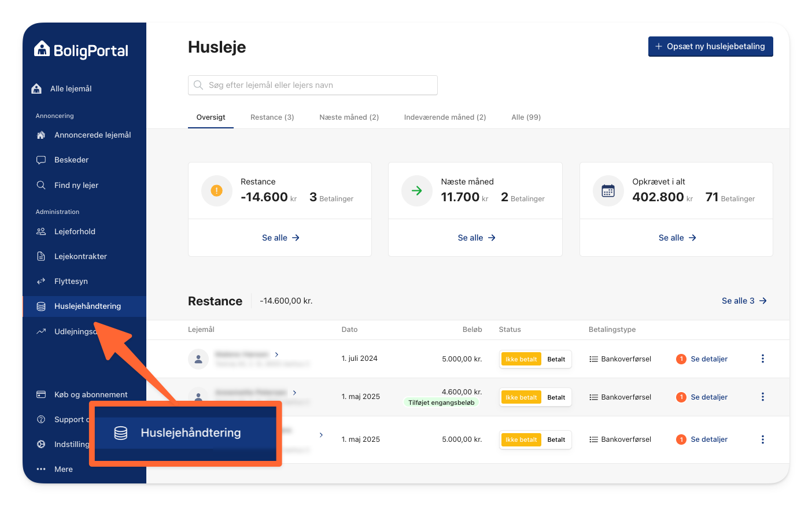812x506 pixels.
Task: Click the Opkrævet i alt calendar icon
Action: [608, 190]
